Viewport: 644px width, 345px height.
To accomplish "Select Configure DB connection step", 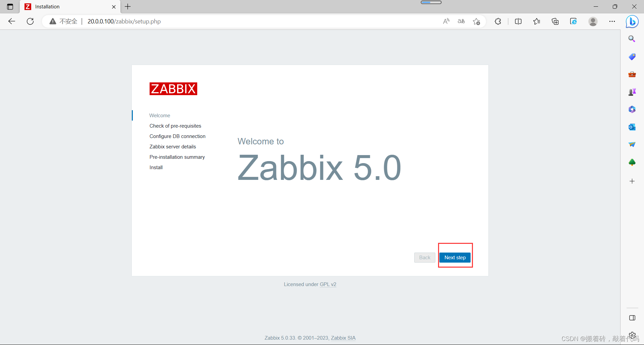I will pyautogui.click(x=177, y=136).
